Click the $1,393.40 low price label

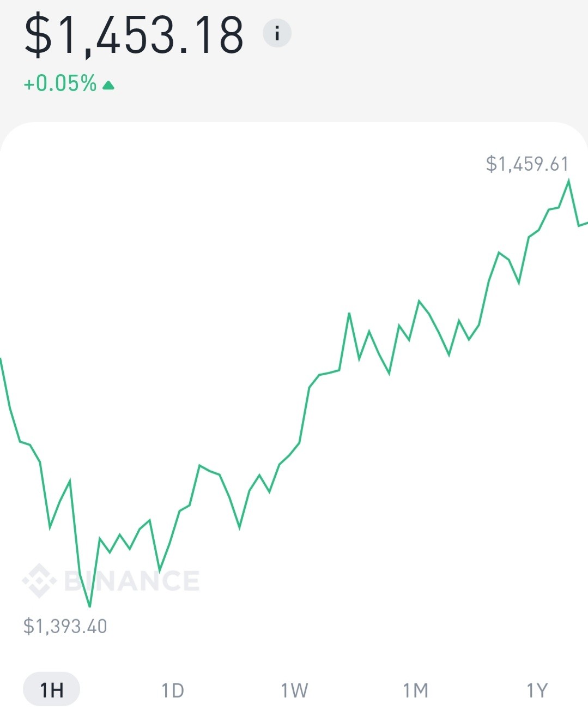pyautogui.click(x=65, y=626)
